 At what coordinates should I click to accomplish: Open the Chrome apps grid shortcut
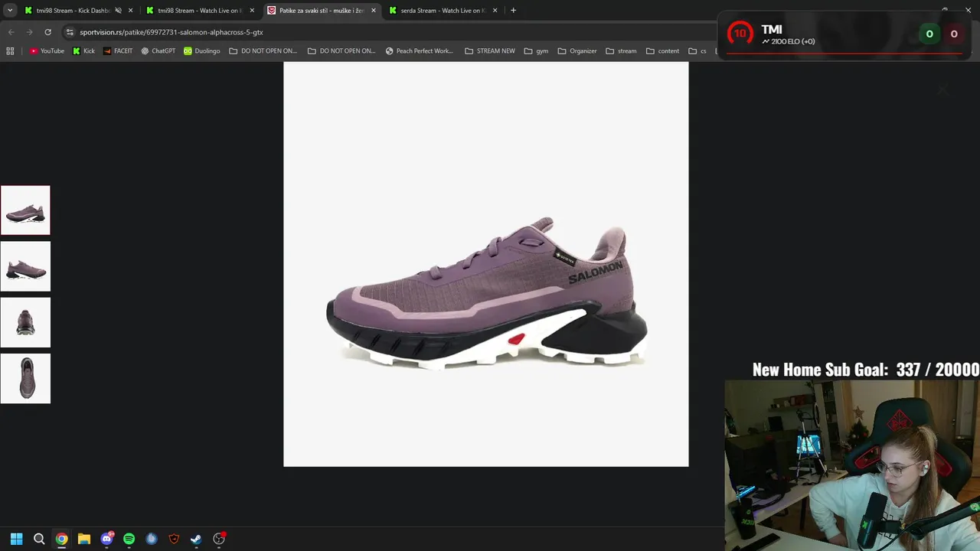(x=10, y=51)
